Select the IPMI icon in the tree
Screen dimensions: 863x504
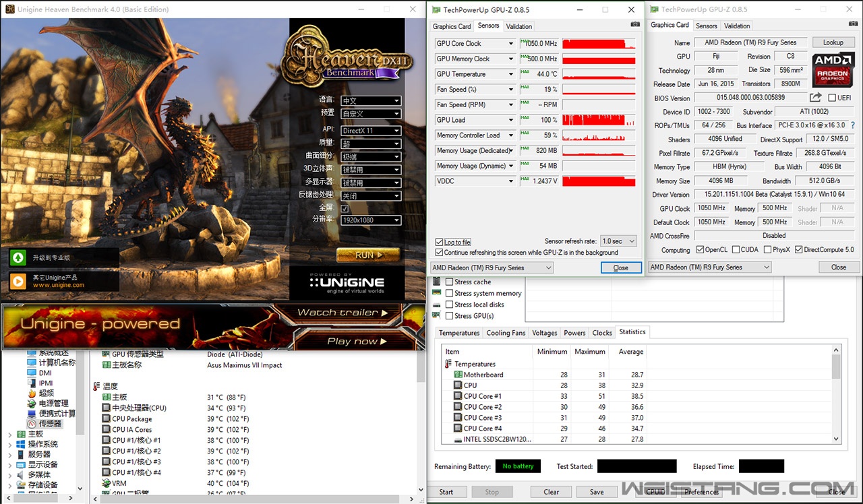coord(32,383)
